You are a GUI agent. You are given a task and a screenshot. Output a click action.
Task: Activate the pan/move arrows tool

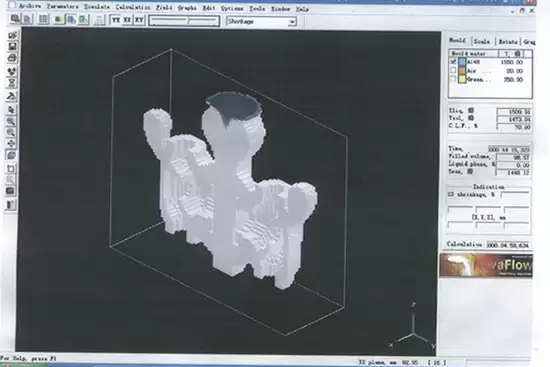(11, 144)
